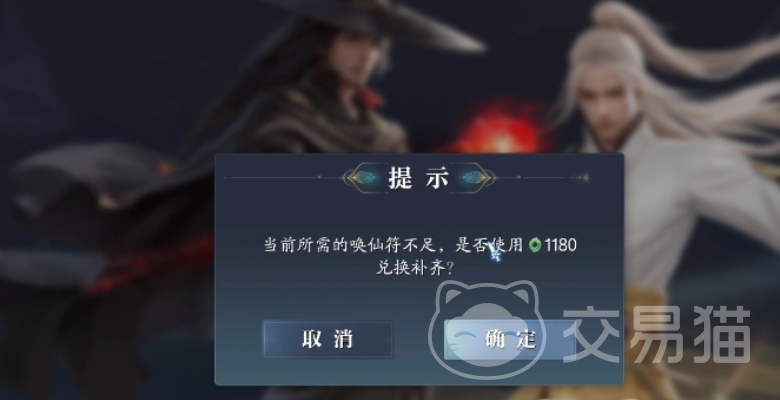Click the green jade currency icon
This screenshot has height=400, width=780.
click(x=535, y=245)
